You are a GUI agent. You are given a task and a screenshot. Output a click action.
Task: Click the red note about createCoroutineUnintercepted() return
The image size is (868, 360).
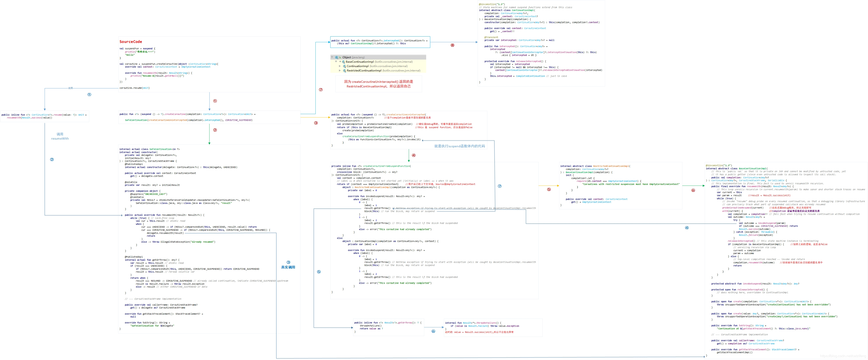pos(378,84)
